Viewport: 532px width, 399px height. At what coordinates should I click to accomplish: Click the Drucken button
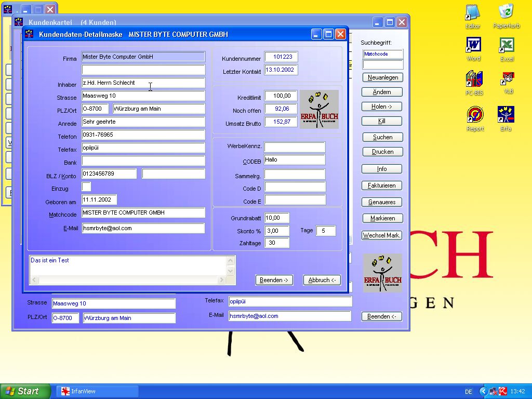point(383,152)
